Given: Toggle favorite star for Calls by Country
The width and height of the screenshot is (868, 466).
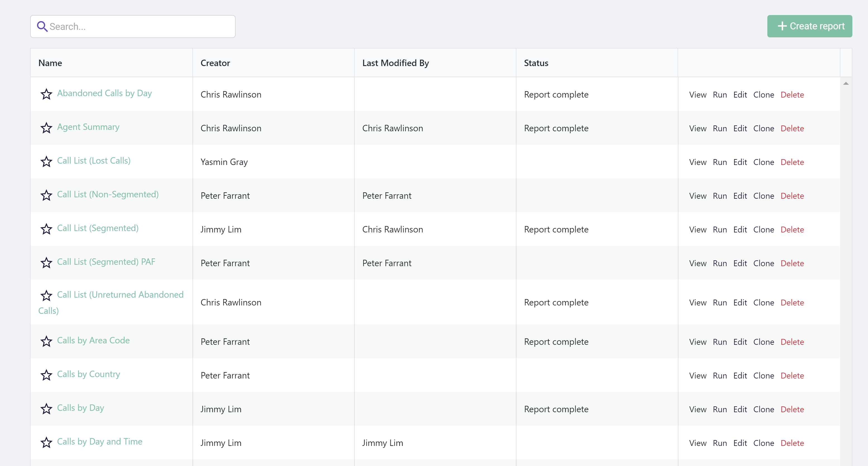Looking at the screenshot, I should 46,375.
